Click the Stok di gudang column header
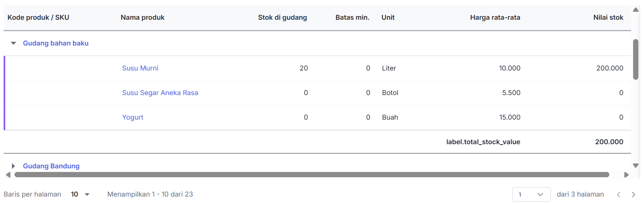The width and height of the screenshot is (644, 203). (x=282, y=17)
